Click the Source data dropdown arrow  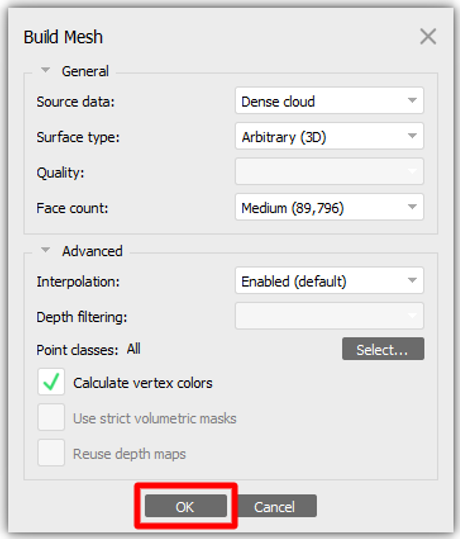[412, 101]
